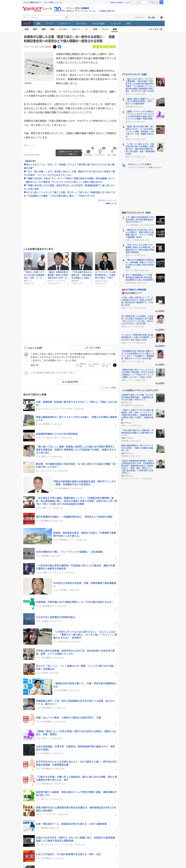This screenshot has height=868, width=186.
Task: Open the ヘルプ link in header
Action: (x=127, y=2)
